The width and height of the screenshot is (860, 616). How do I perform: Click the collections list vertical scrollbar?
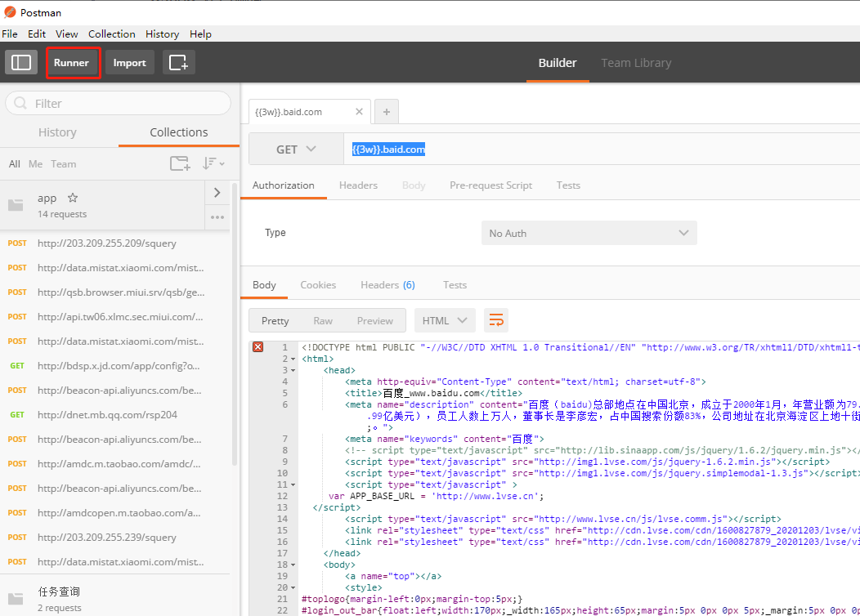(x=235, y=324)
